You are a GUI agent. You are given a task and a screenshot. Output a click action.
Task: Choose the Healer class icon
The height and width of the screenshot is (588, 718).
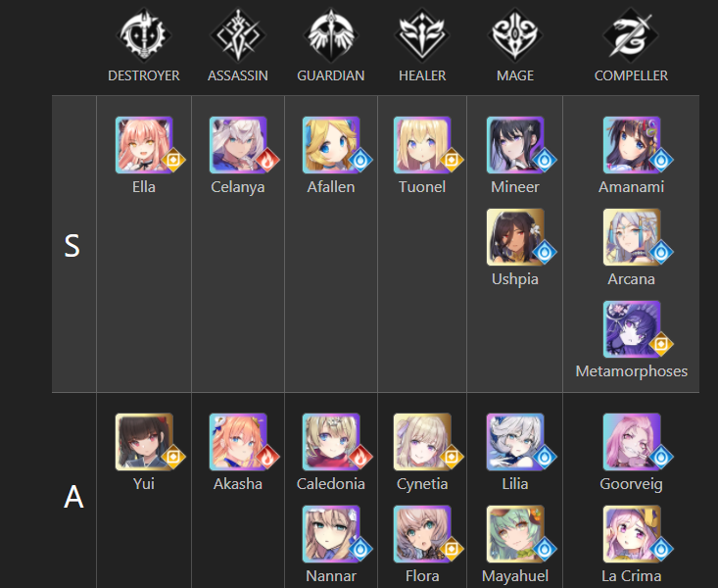pos(422,35)
